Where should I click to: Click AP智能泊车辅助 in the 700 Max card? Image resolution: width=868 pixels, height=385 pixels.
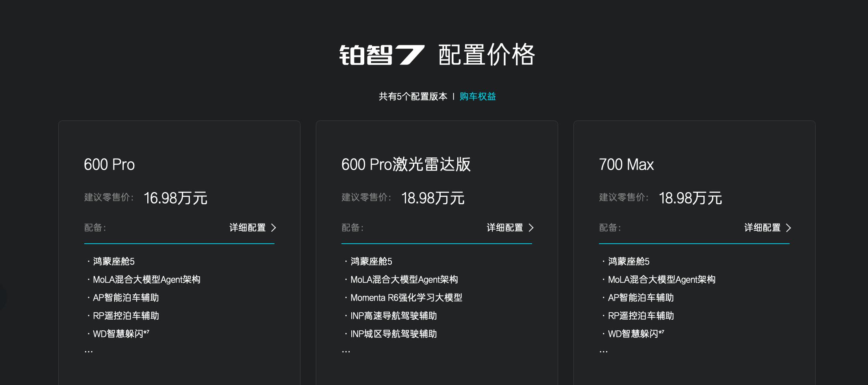point(641,298)
